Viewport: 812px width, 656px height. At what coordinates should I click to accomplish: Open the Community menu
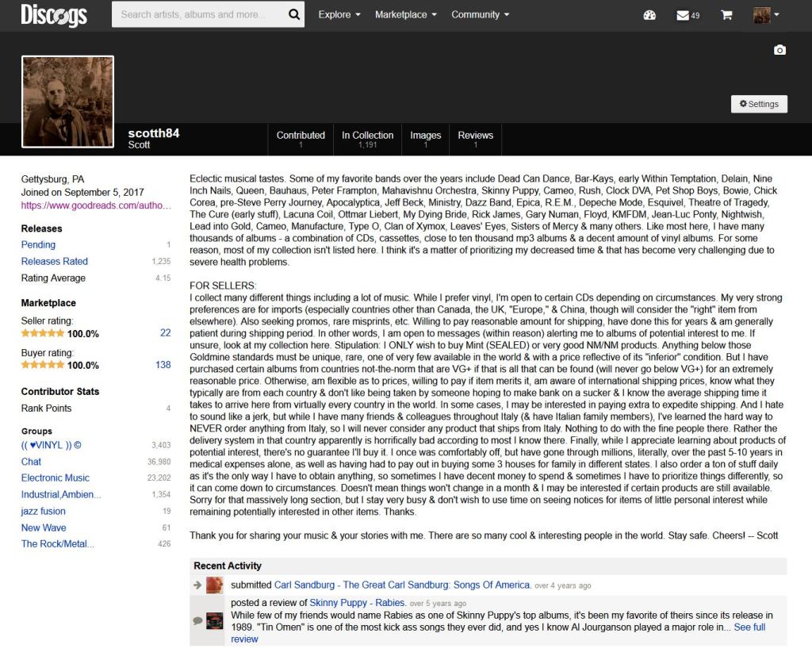[477, 14]
